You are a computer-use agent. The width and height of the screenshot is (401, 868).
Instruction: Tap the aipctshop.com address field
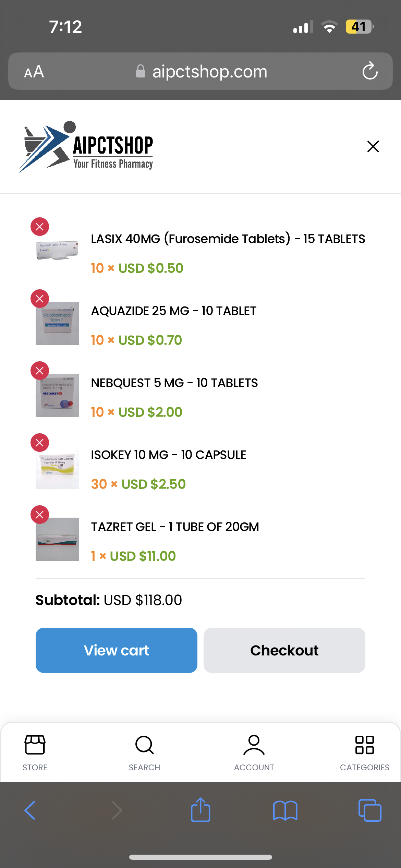point(209,72)
